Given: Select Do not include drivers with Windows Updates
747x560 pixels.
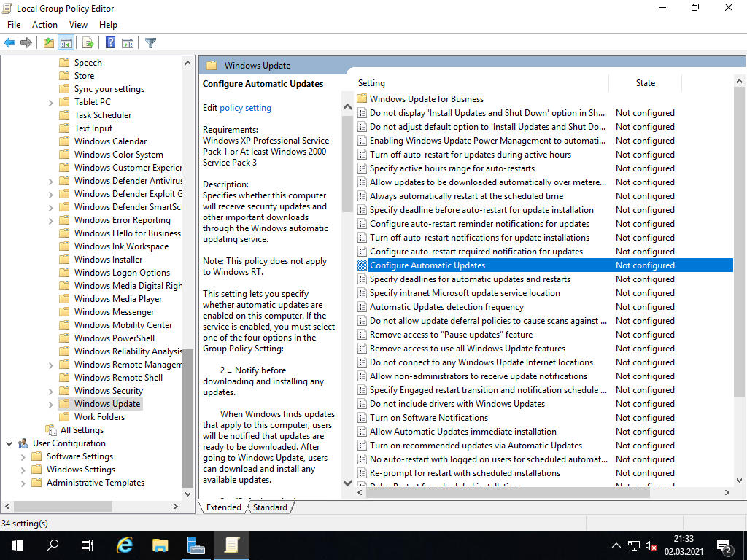Looking at the screenshot, I should [x=457, y=404].
